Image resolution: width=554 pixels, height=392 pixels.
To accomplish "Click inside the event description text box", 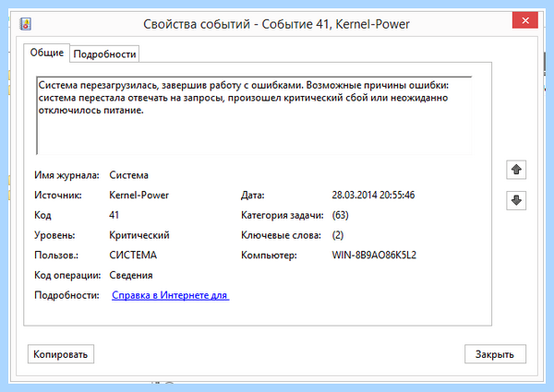I will pos(254,115).
